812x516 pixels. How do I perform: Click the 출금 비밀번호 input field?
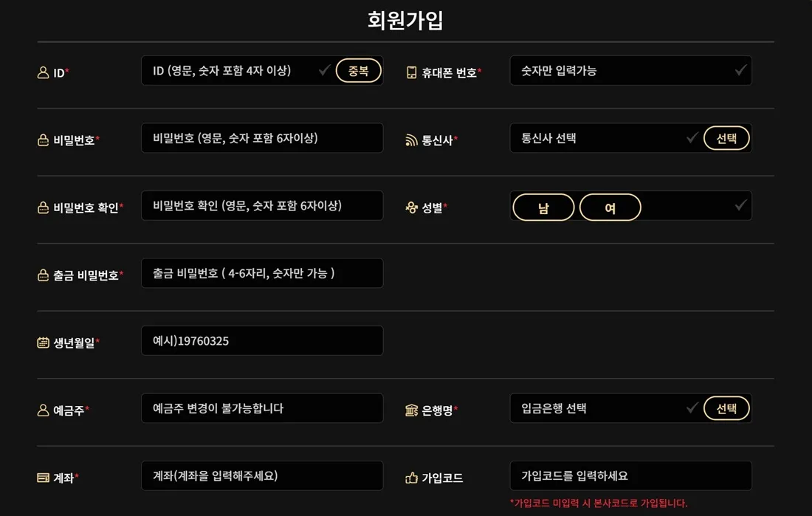pos(262,273)
